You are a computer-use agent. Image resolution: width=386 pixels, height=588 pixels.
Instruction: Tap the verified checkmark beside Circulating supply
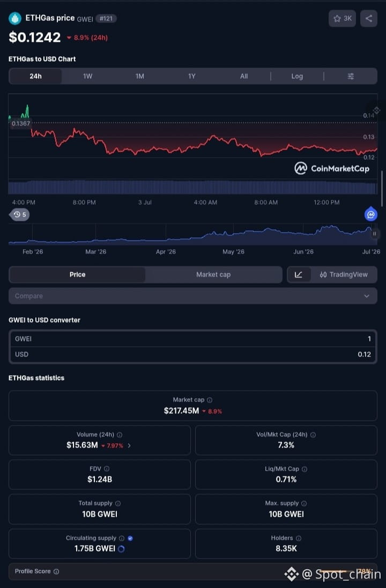[x=130, y=538]
